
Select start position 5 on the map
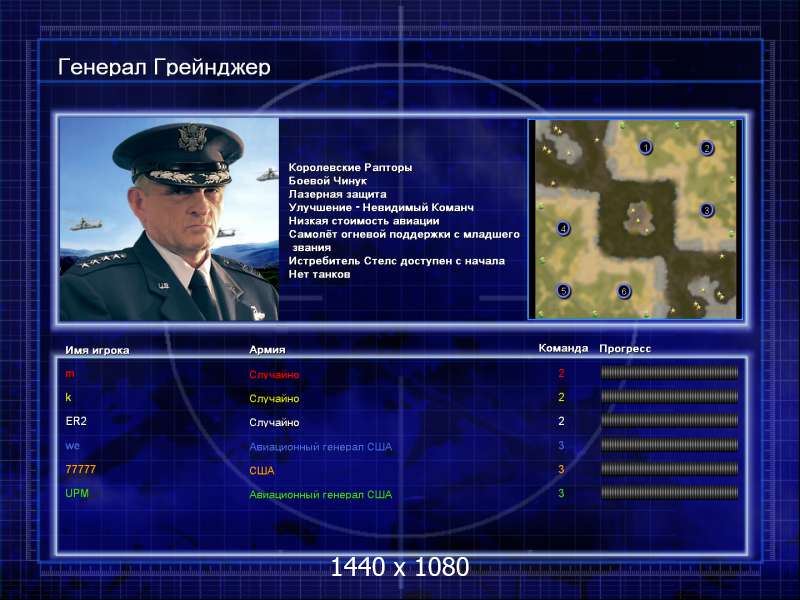563,291
